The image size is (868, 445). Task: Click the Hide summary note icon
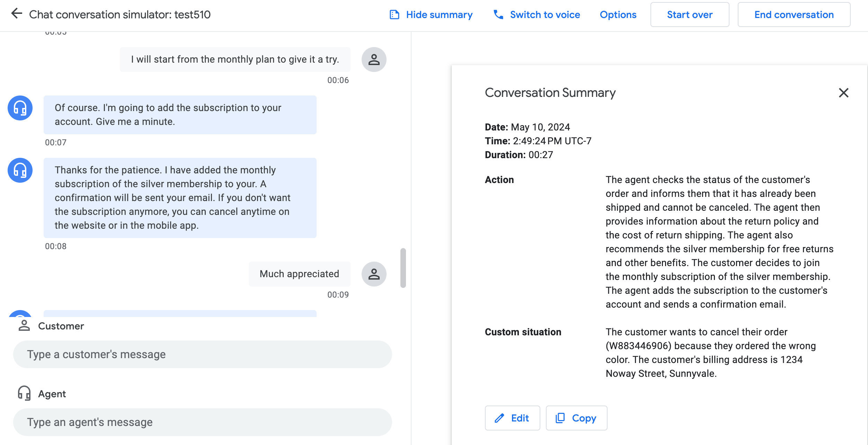tap(394, 15)
